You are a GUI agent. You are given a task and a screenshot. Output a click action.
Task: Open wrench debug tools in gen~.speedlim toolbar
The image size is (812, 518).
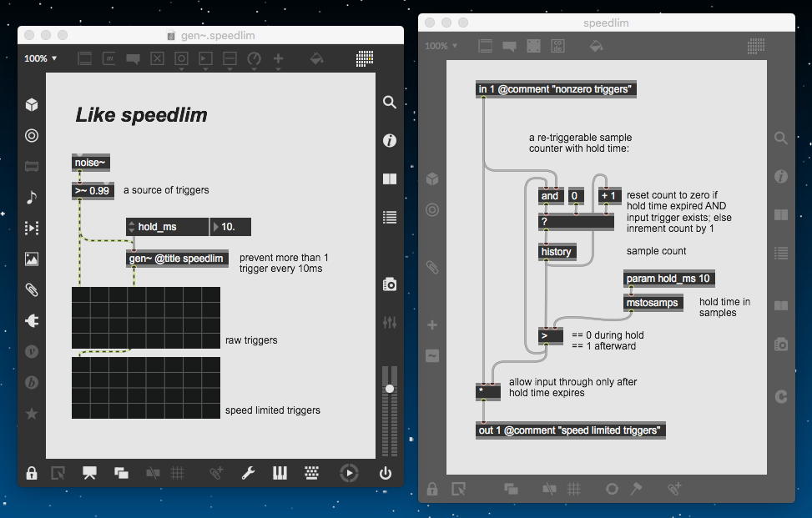tap(248, 473)
